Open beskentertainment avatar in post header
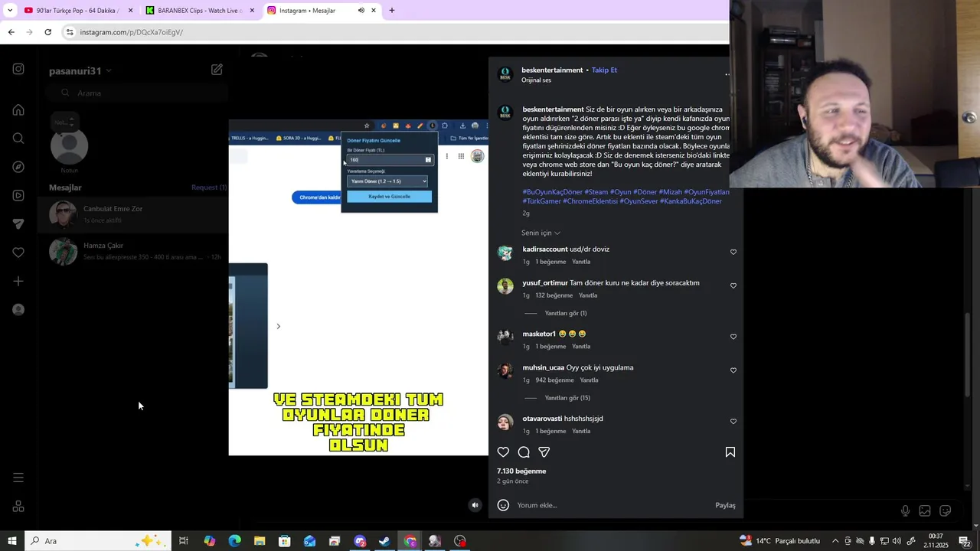Image resolution: width=980 pixels, height=551 pixels. click(505, 74)
